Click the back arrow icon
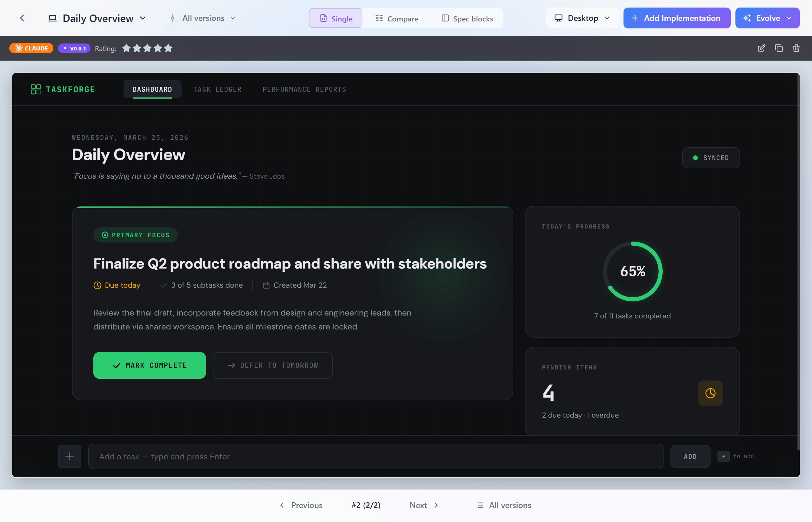The width and height of the screenshot is (812, 522). point(22,18)
